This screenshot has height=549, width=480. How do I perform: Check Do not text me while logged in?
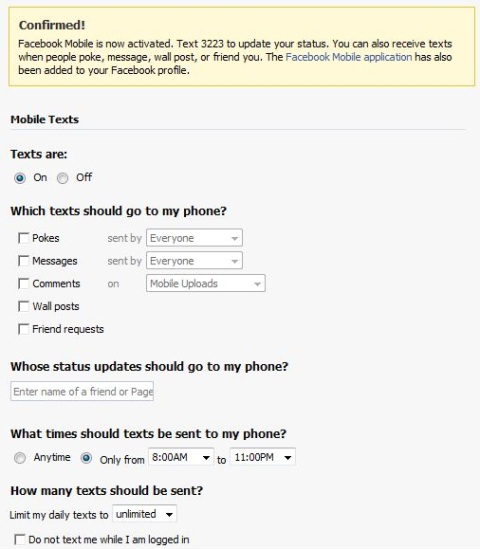(x=20, y=540)
